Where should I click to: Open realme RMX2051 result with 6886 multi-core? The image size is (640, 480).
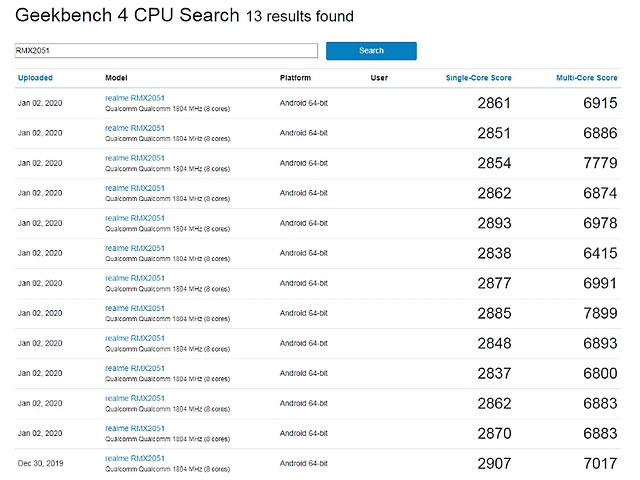135,127
